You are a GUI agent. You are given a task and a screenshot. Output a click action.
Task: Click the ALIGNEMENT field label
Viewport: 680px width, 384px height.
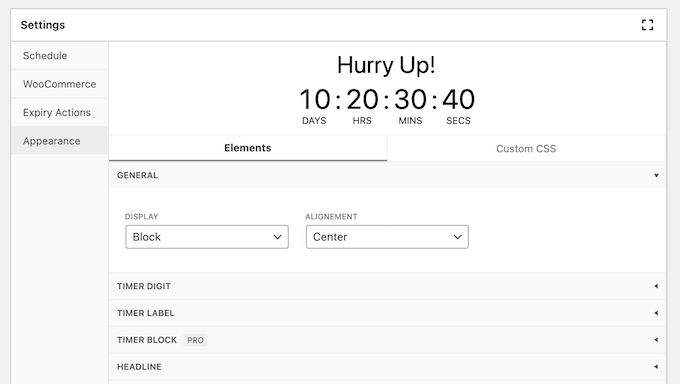coord(331,217)
